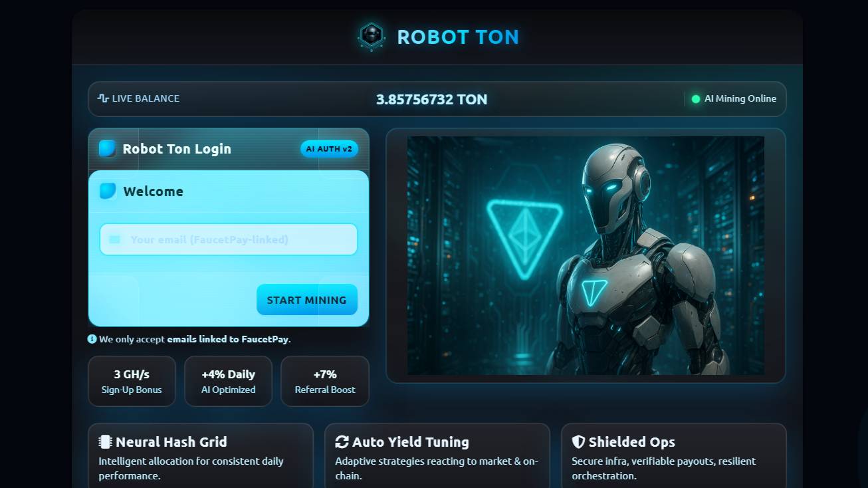
Task: Click the AI Mining Online status label
Action: 740,98
